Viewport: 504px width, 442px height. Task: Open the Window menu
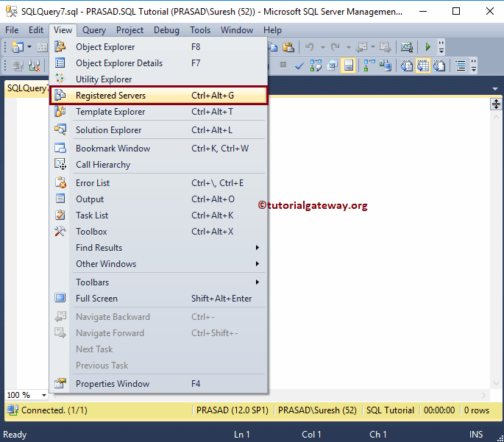coord(237,30)
